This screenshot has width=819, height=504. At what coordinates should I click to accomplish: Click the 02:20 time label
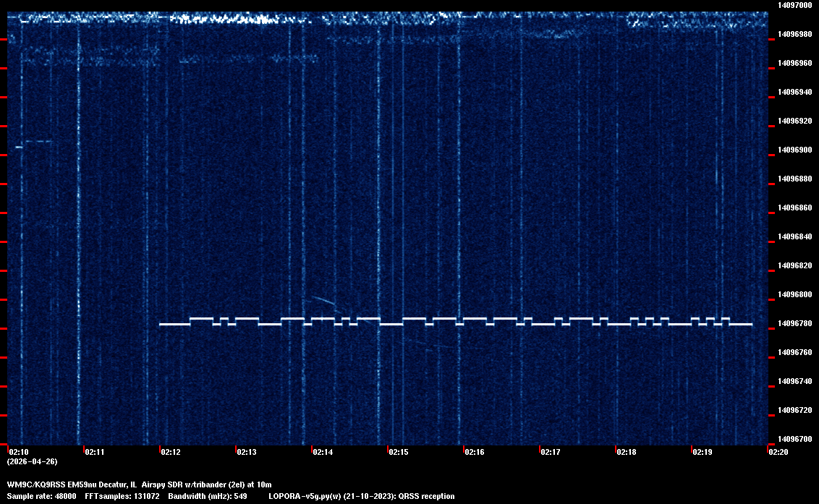point(778,452)
